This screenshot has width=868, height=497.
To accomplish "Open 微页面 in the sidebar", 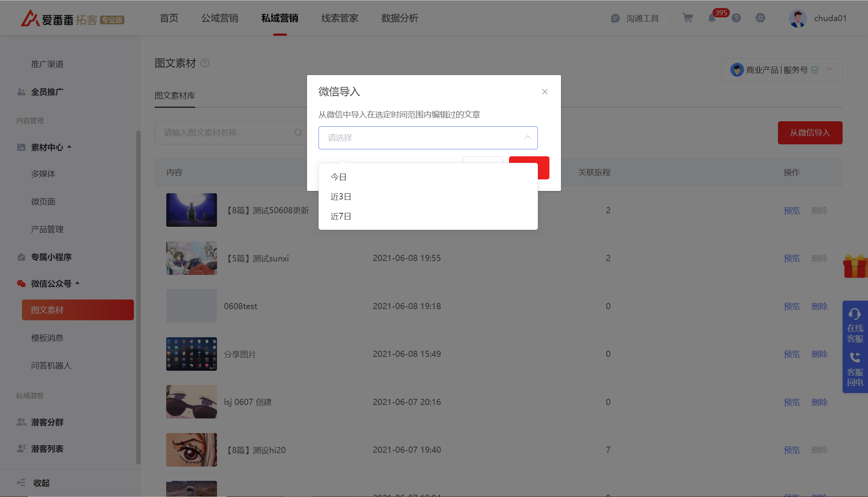I will pyautogui.click(x=43, y=202).
